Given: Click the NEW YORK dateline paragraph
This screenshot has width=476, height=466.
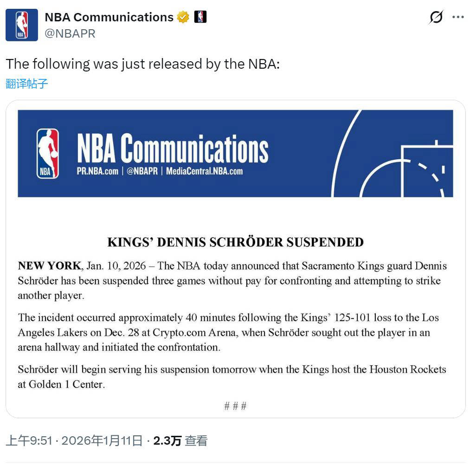Looking at the screenshot, I should [x=232, y=280].
